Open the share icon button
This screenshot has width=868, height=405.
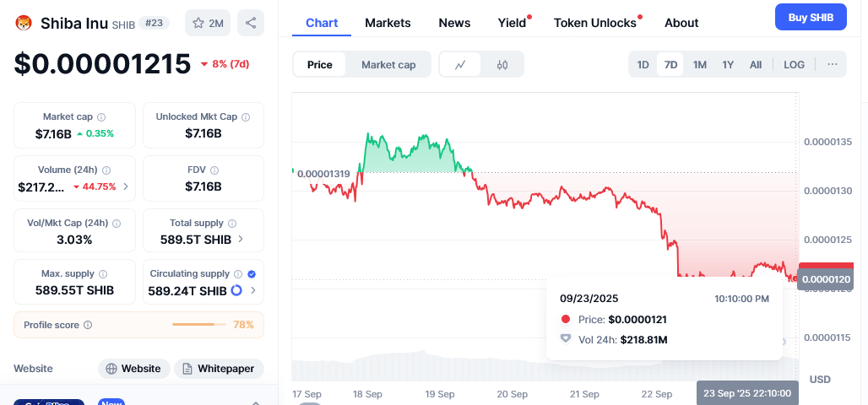(251, 23)
